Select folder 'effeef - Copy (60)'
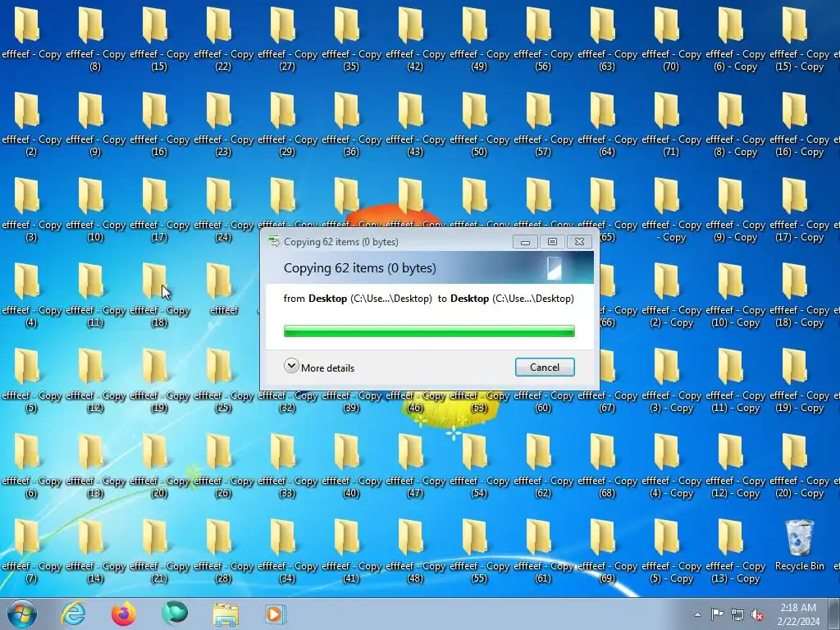The width and height of the screenshot is (840, 630). pyautogui.click(x=543, y=402)
